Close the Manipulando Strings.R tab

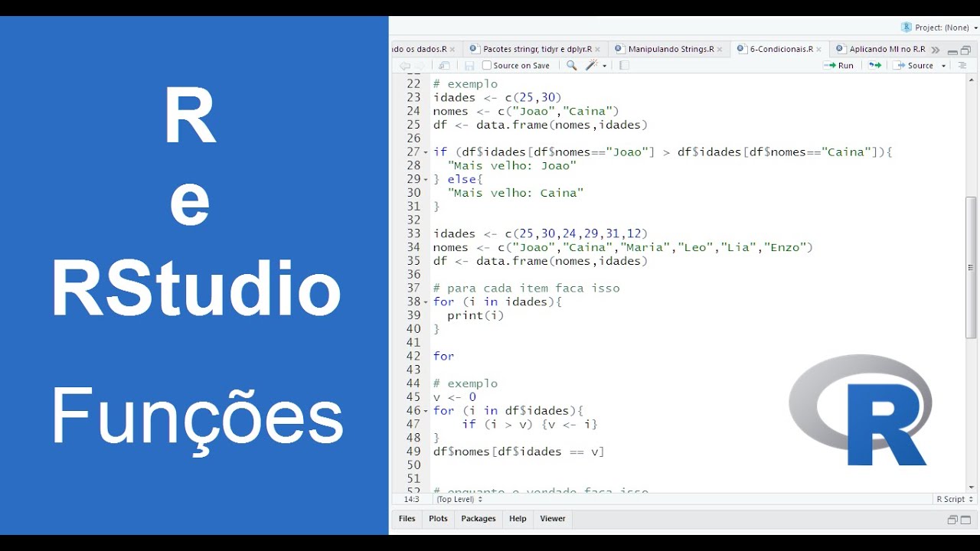pos(720,49)
